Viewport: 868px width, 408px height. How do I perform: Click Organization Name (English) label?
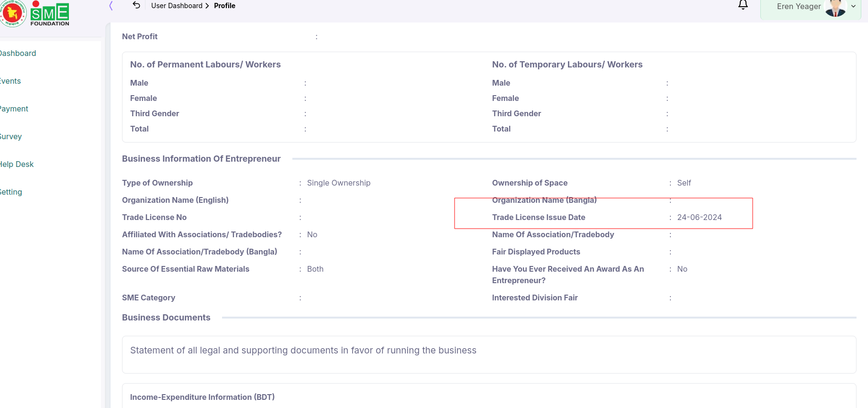(x=175, y=200)
